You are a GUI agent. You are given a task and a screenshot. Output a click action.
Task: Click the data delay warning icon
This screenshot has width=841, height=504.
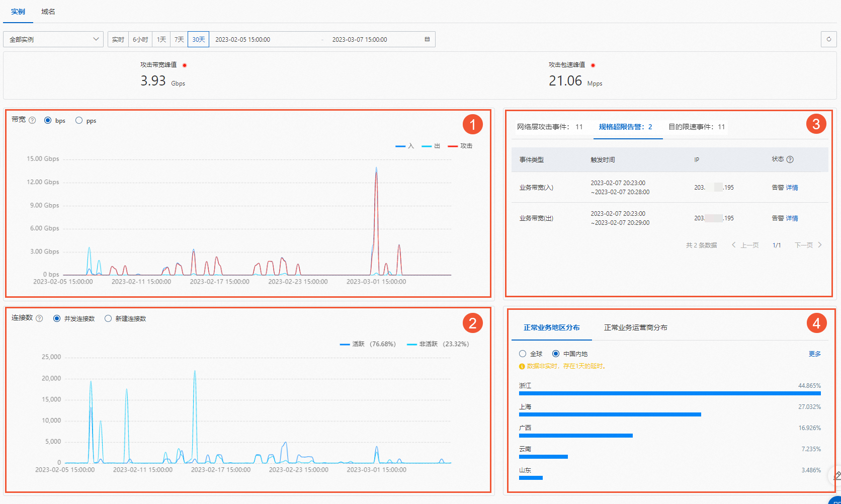pyautogui.click(x=522, y=366)
